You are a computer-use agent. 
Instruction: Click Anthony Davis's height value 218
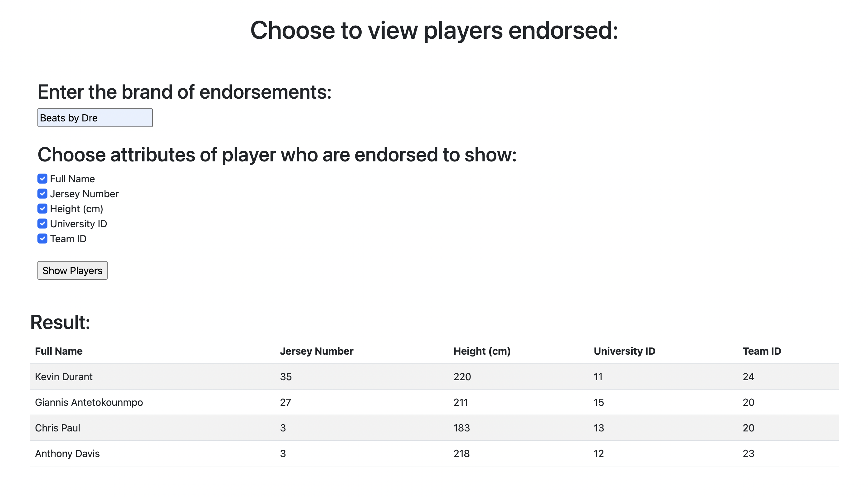pyautogui.click(x=461, y=453)
